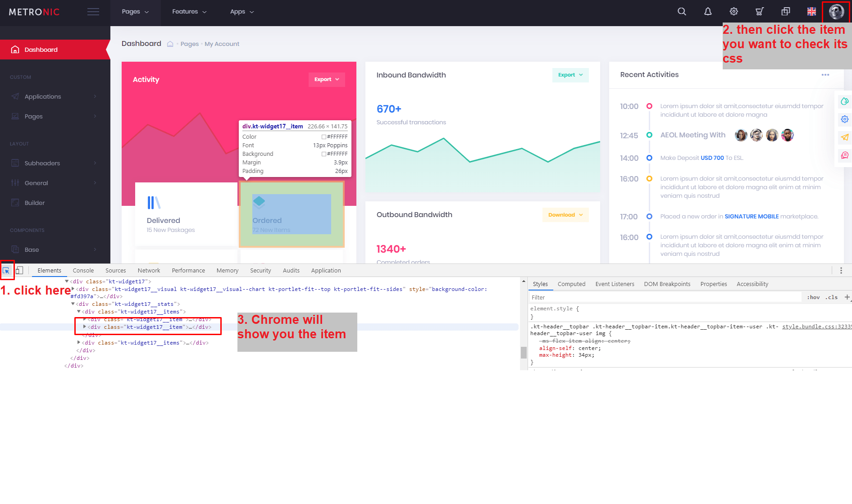Open the search icon in the top bar
This screenshot has height=504, width=852.
[682, 11]
